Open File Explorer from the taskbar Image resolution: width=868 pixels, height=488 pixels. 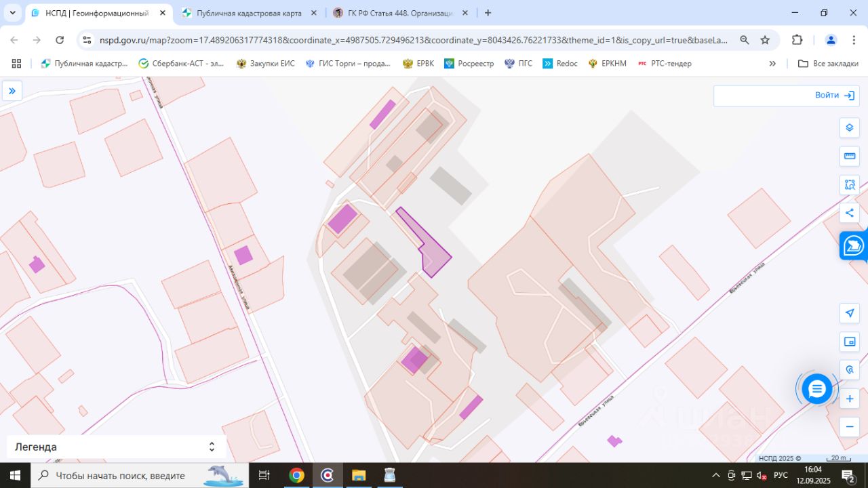click(x=359, y=475)
